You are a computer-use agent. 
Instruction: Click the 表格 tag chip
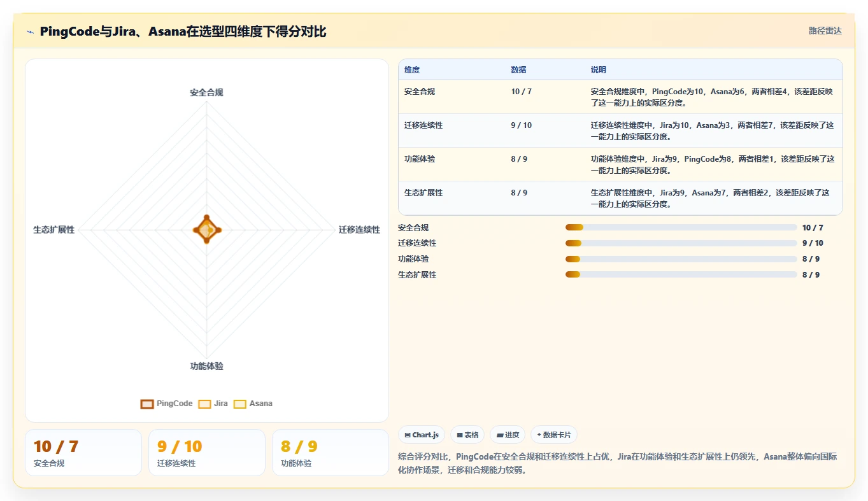[x=467, y=435]
